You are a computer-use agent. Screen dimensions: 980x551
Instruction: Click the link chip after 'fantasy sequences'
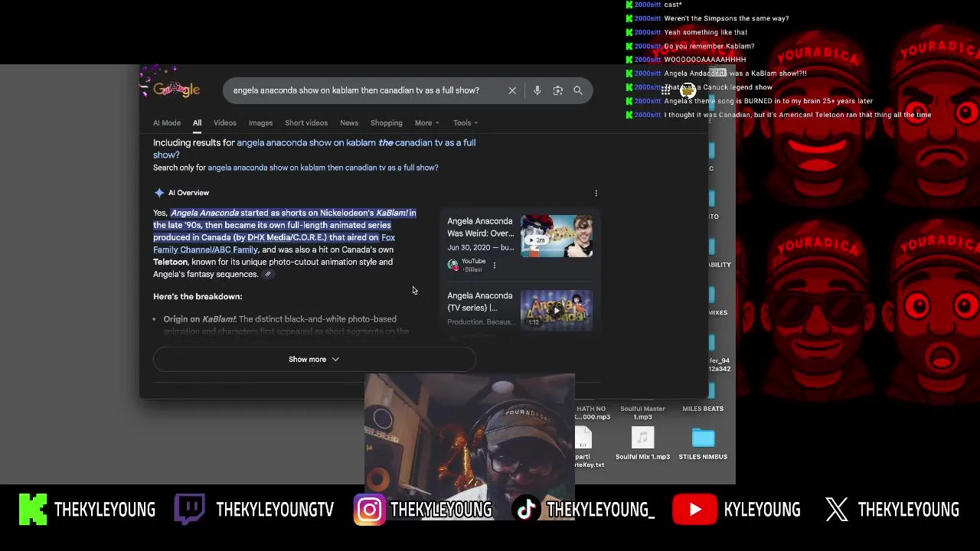click(268, 274)
